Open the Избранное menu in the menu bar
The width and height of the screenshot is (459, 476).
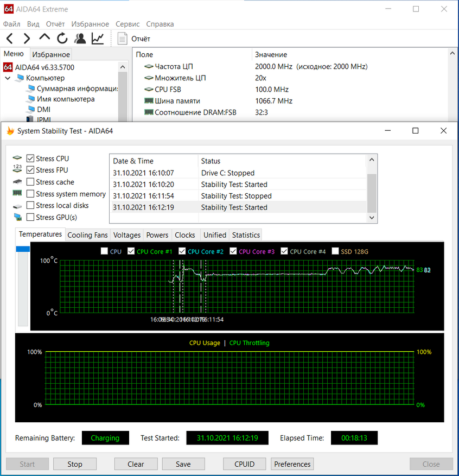90,24
